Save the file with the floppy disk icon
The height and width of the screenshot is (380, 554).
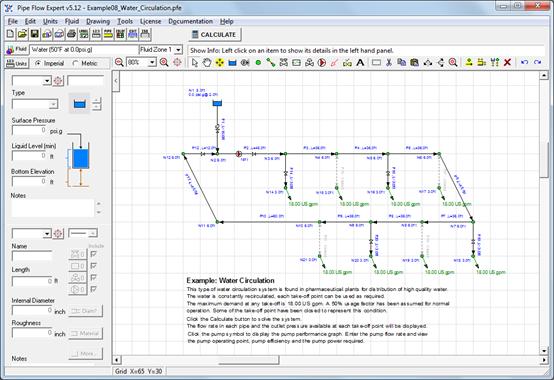tap(34, 34)
